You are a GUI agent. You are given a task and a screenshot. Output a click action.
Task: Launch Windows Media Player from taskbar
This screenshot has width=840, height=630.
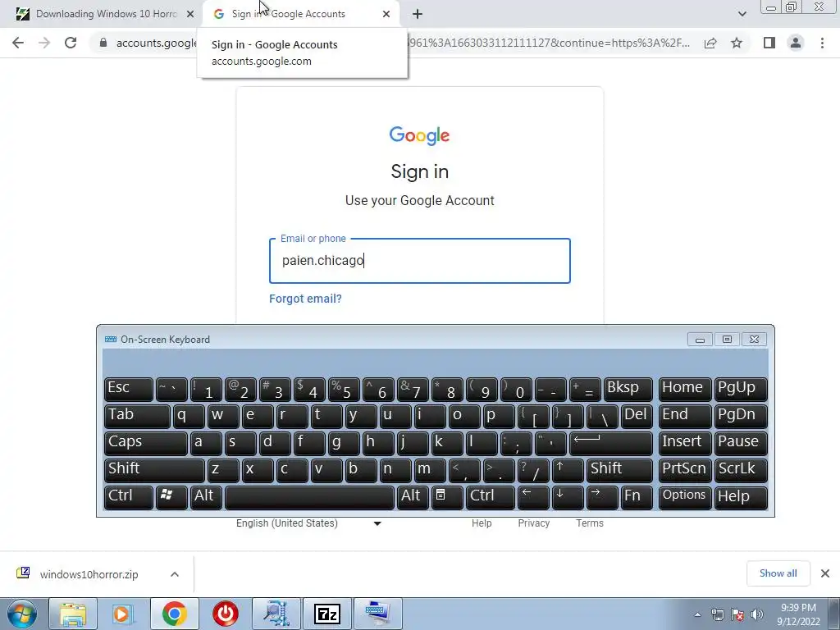(x=123, y=614)
